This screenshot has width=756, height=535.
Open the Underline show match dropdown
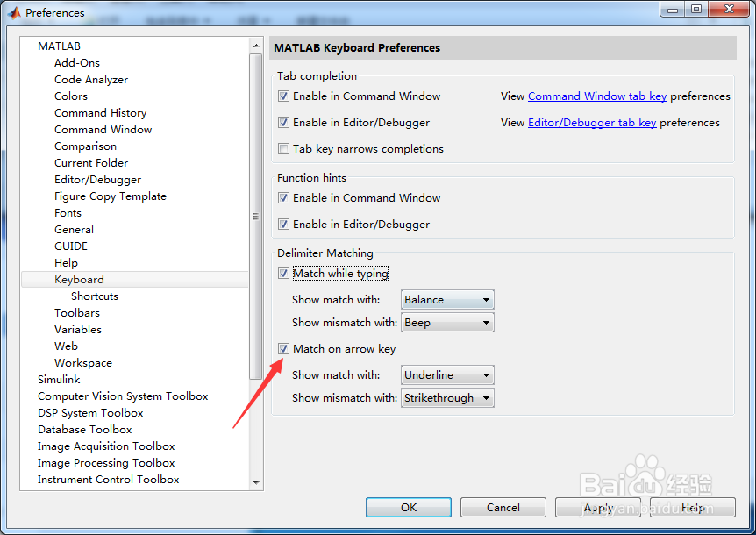[447, 375]
